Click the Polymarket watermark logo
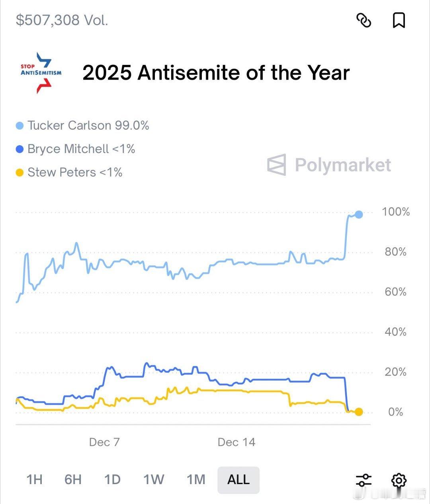This screenshot has height=504, width=430. point(329,165)
